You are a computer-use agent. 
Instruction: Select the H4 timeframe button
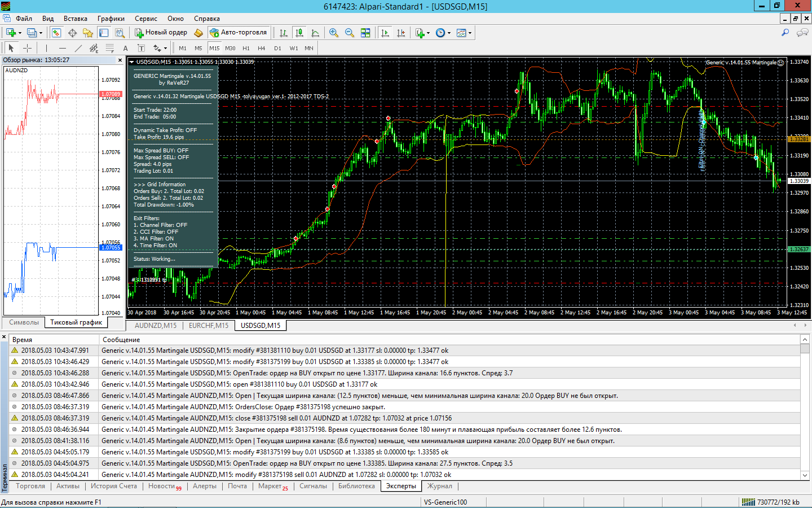click(x=261, y=48)
